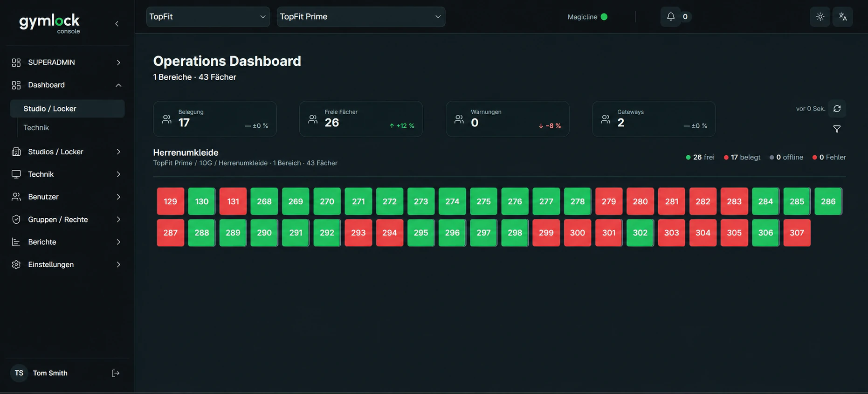Image resolution: width=868 pixels, height=394 pixels.
Task: Open the Berichte menu item
Action: 68,242
